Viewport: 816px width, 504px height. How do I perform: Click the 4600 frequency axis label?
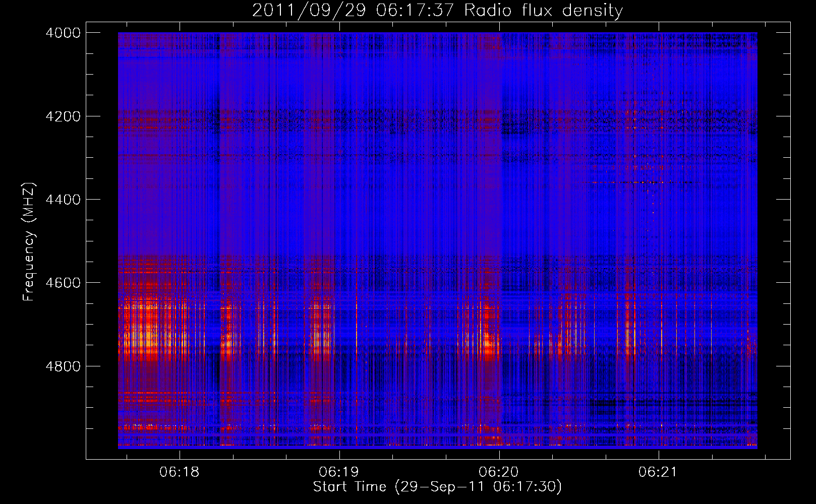63,283
